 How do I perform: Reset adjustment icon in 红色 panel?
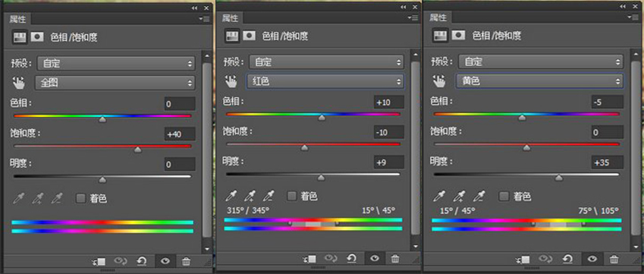(351, 258)
